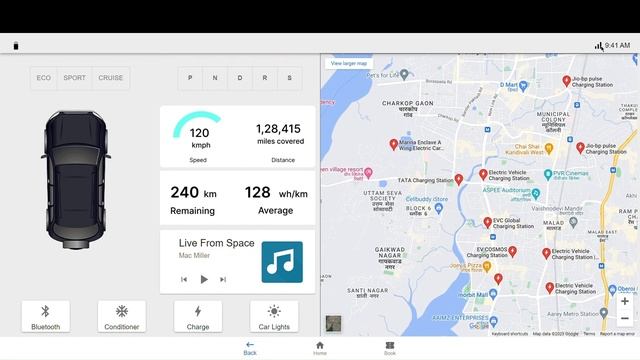The height and width of the screenshot is (360, 640).
Task: Click Cellbuddy store marker
Action: pyautogui.click(x=439, y=209)
